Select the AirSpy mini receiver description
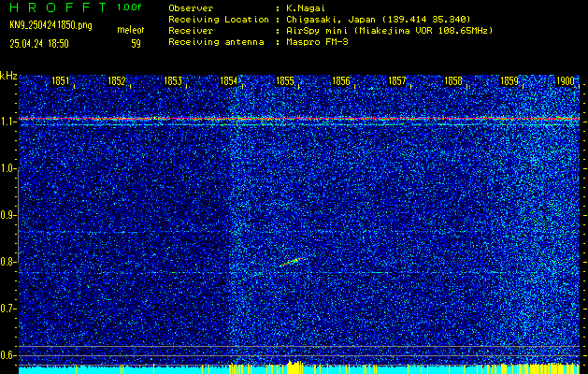Screen dimensions: 588x374 click(x=389, y=31)
